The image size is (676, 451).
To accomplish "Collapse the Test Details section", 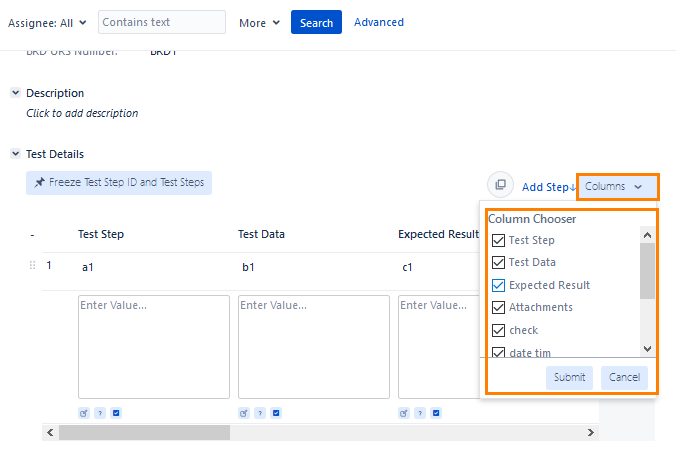I will [16, 154].
